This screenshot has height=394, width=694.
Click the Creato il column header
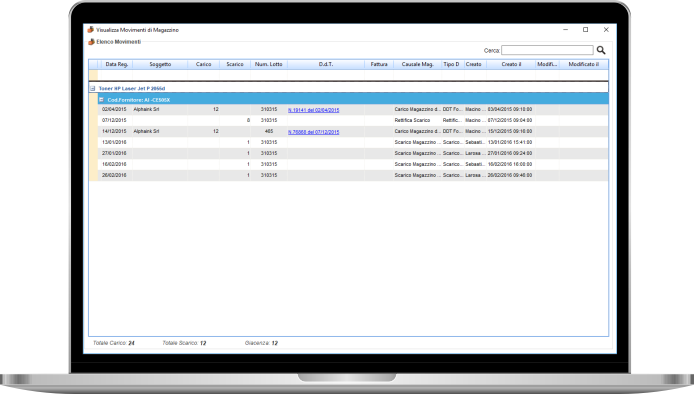[511, 64]
